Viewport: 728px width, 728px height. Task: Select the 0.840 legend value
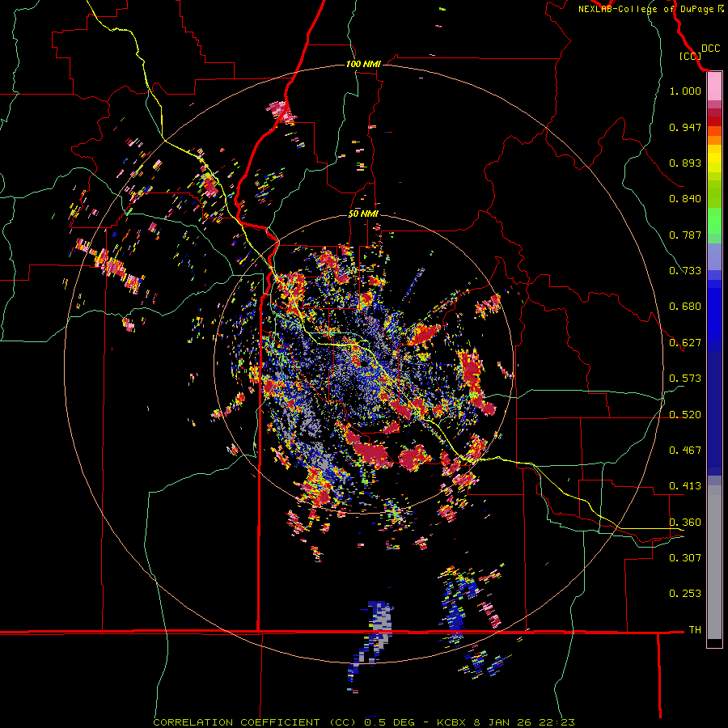point(685,199)
